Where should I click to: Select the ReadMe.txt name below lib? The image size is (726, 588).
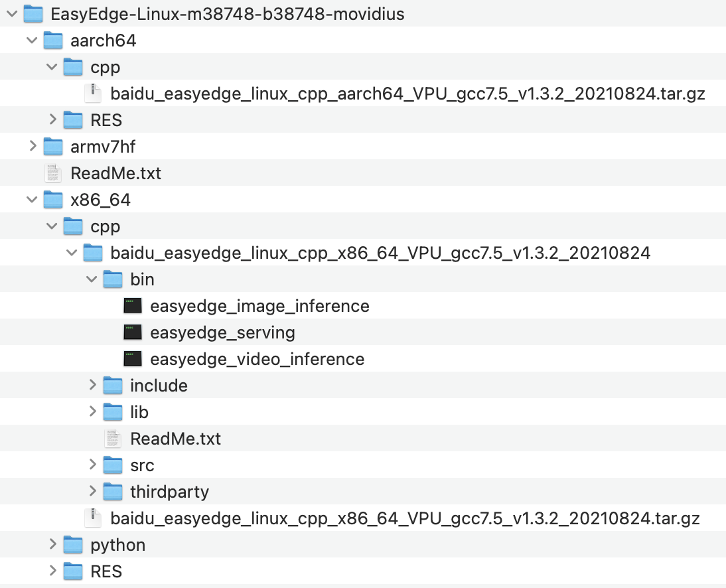[x=175, y=439]
